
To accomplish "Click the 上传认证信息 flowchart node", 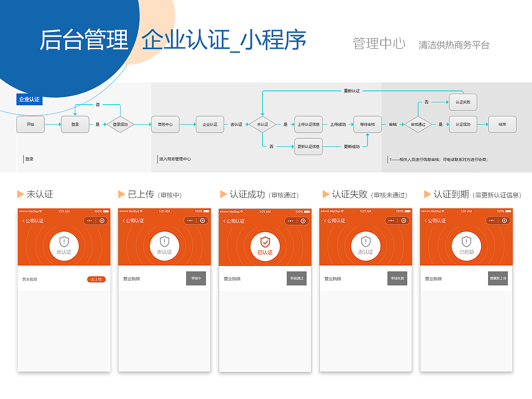I will tap(309, 125).
